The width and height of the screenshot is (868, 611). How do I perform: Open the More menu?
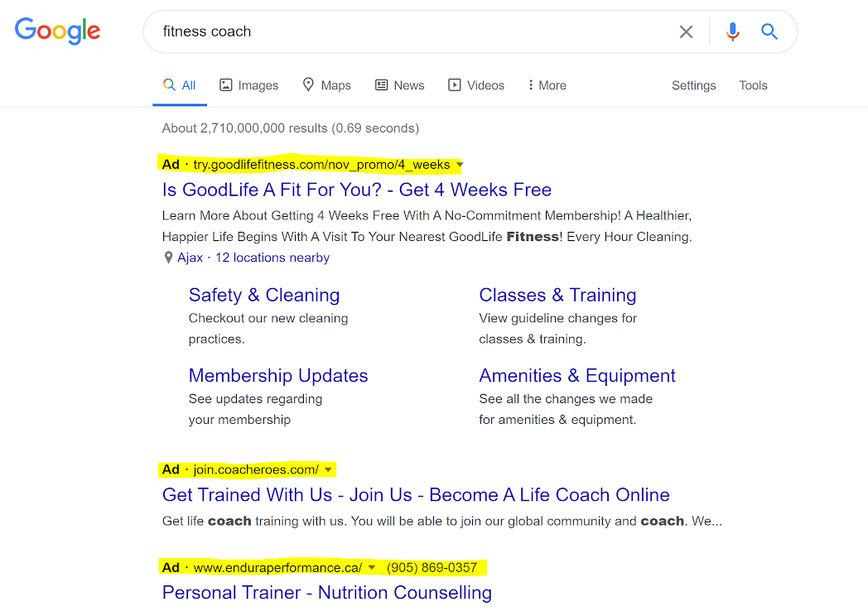click(546, 84)
